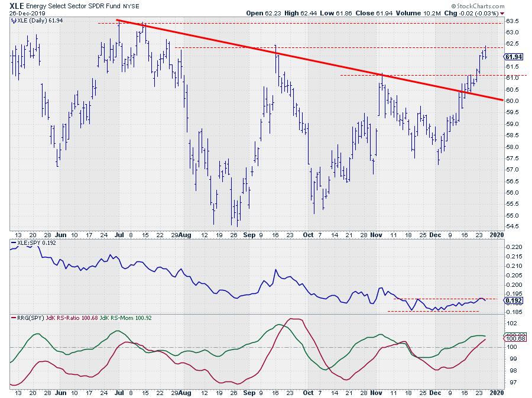532x398 pixels.
Task: Click the 0.185 label on the ratio axis
Action: [x=514, y=312]
